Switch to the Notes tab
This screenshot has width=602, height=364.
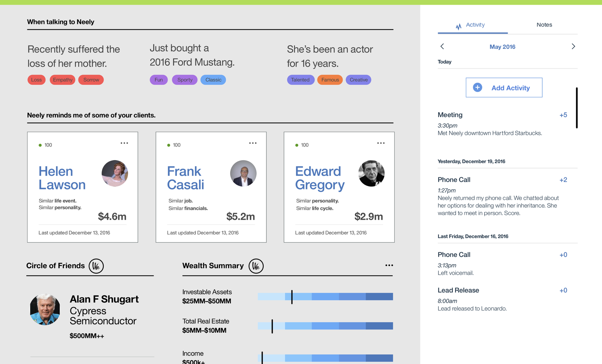coord(544,25)
